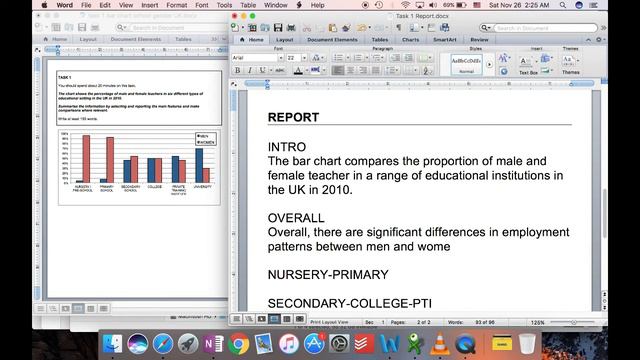Click the Format Painter brush icon
This screenshot has height=360, width=640.
pos(347,28)
